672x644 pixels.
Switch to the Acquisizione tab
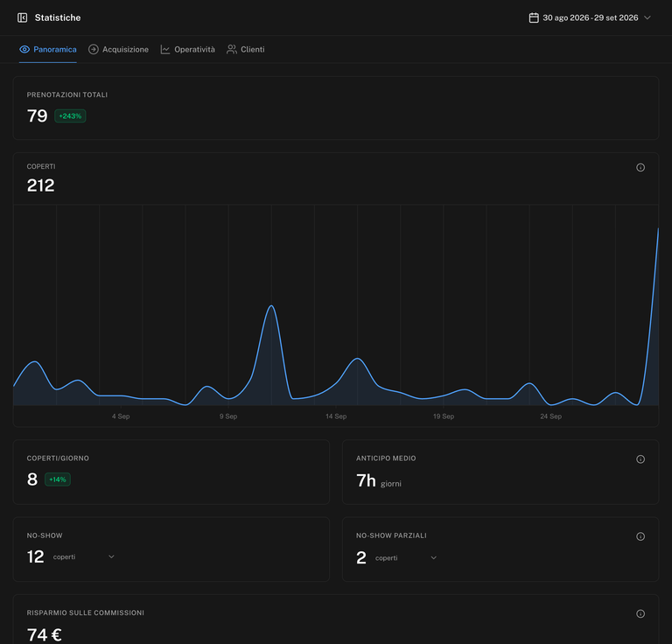click(x=118, y=49)
